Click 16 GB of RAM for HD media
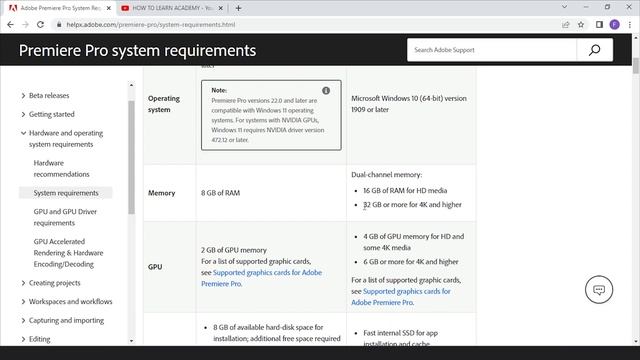This screenshot has width=640, height=360. click(405, 191)
